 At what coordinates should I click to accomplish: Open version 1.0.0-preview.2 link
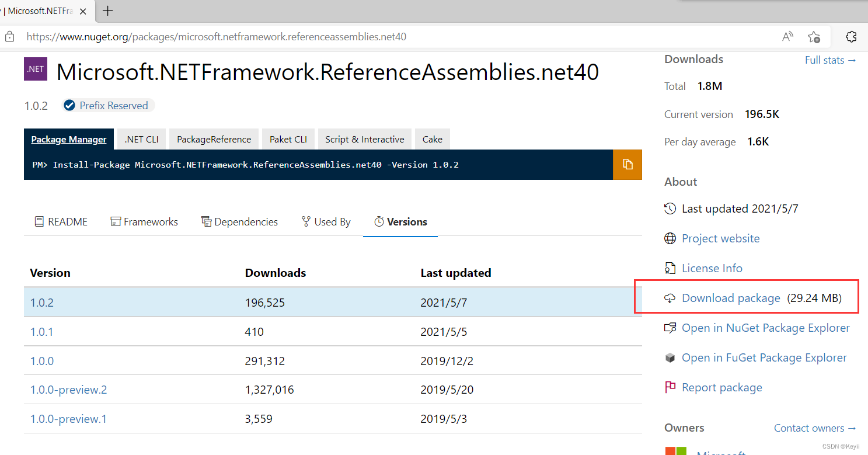(68, 390)
